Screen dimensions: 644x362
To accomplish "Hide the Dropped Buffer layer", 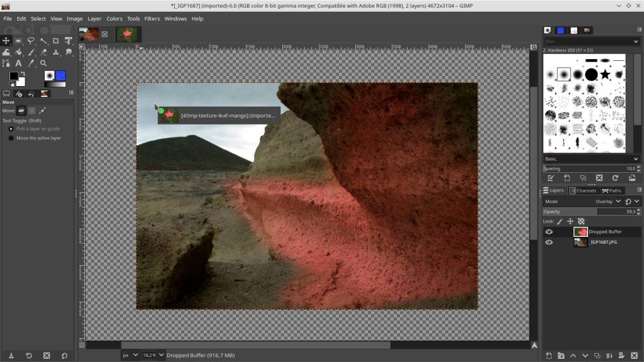I will [x=548, y=232].
